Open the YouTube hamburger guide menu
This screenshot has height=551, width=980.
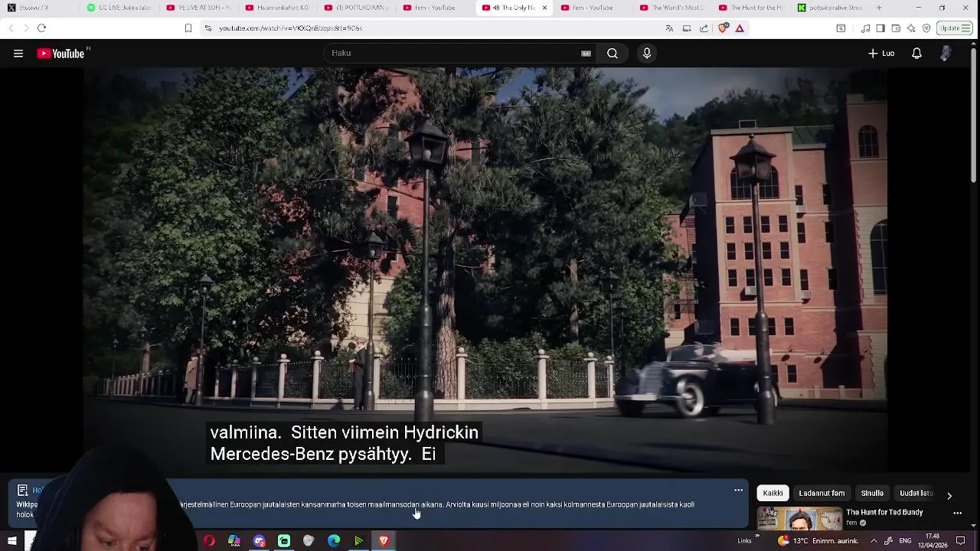point(18,54)
